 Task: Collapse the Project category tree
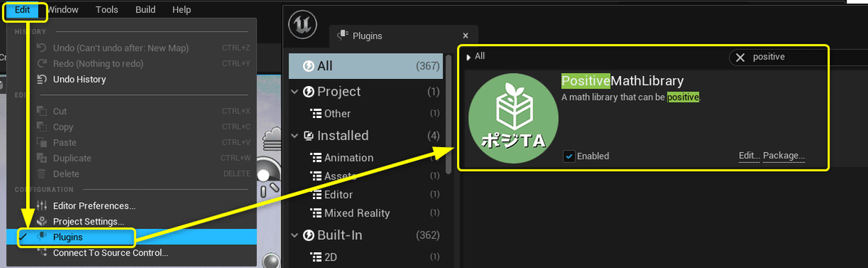point(295,92)
